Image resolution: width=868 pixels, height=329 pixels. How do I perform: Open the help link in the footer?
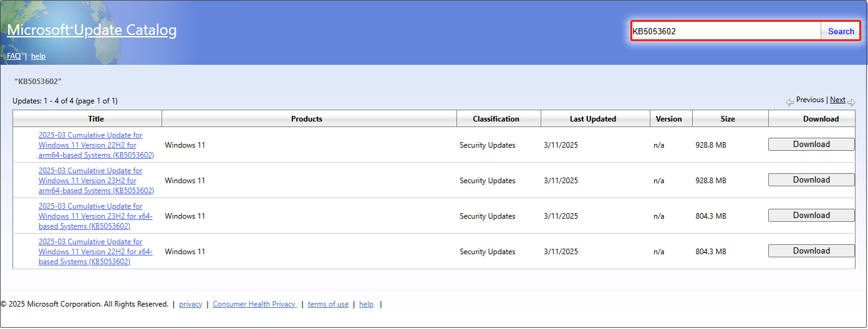[x=366, y=304]
